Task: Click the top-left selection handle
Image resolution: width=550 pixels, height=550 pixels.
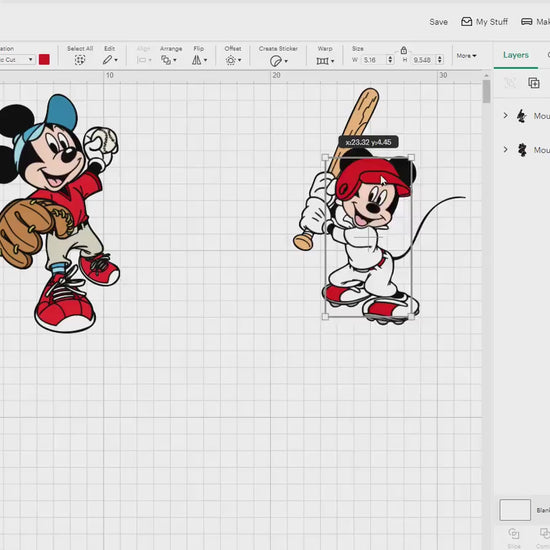Action: 325,157
